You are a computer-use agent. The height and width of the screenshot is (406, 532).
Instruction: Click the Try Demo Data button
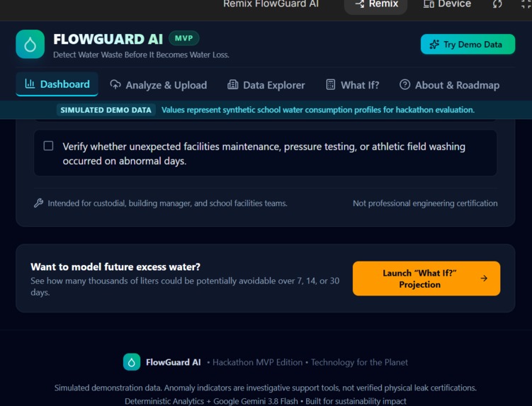(468, 44)
